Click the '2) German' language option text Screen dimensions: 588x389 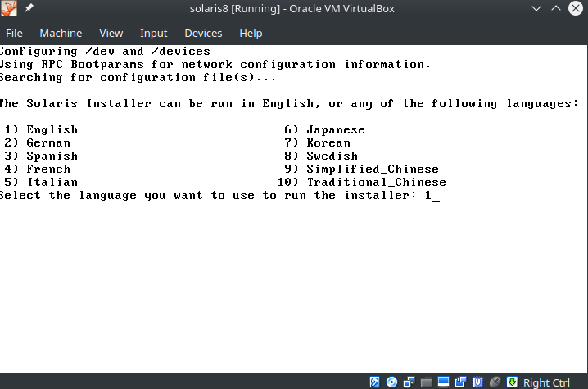38,143
